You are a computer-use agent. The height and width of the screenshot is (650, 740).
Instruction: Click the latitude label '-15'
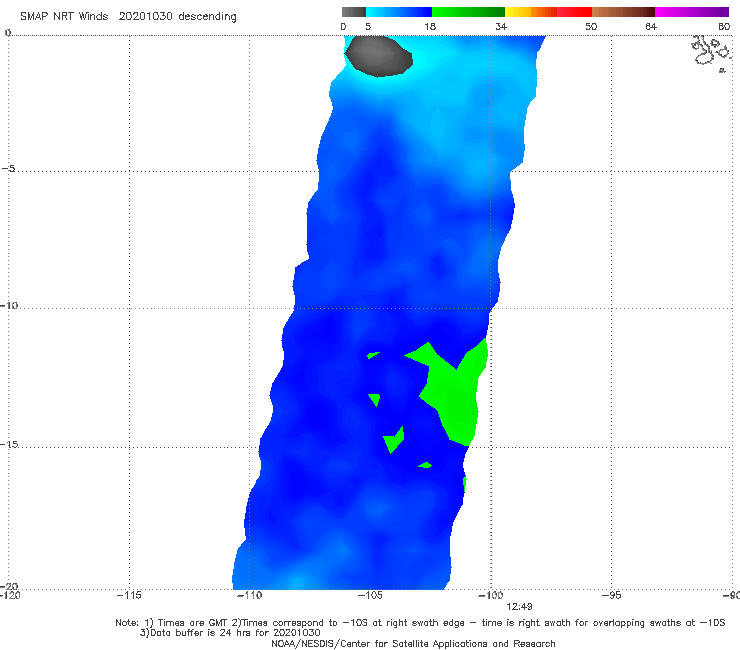[x=9, y=444]
